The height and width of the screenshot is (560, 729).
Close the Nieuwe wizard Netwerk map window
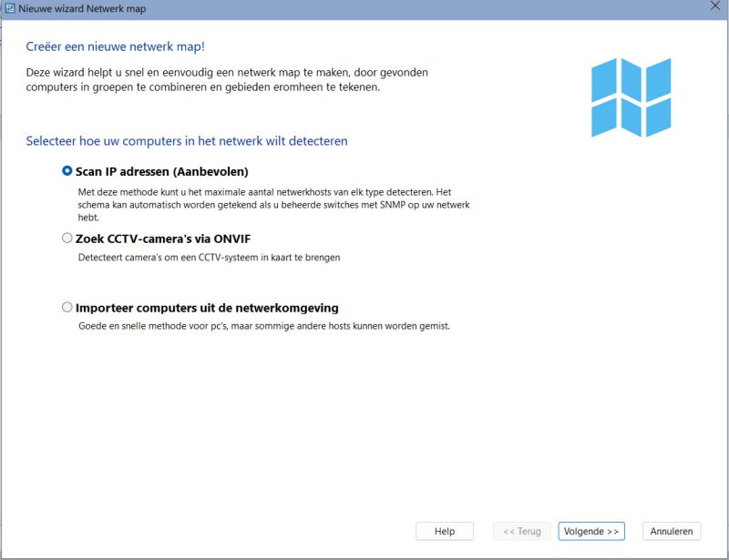click(715, 7)
